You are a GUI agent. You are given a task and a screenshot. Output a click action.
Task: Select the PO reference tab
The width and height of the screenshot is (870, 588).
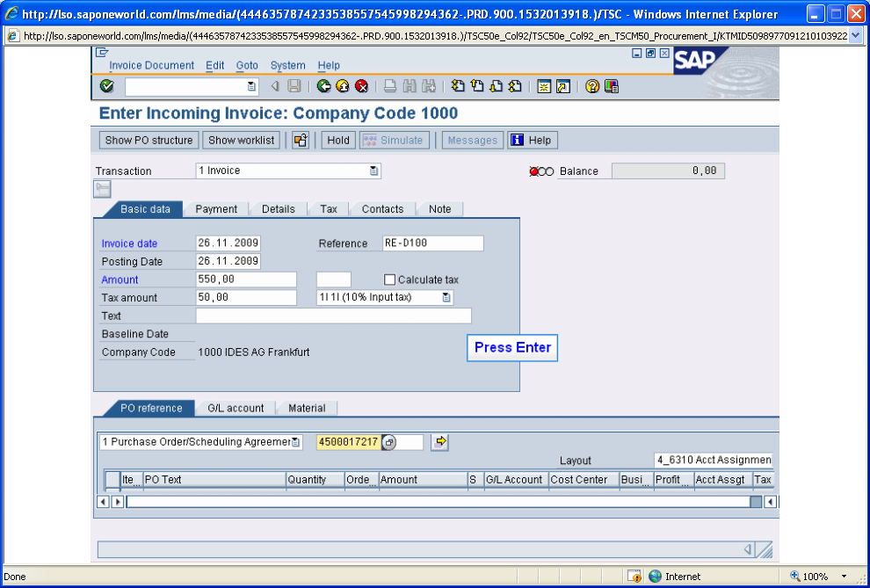click(149, 409)
